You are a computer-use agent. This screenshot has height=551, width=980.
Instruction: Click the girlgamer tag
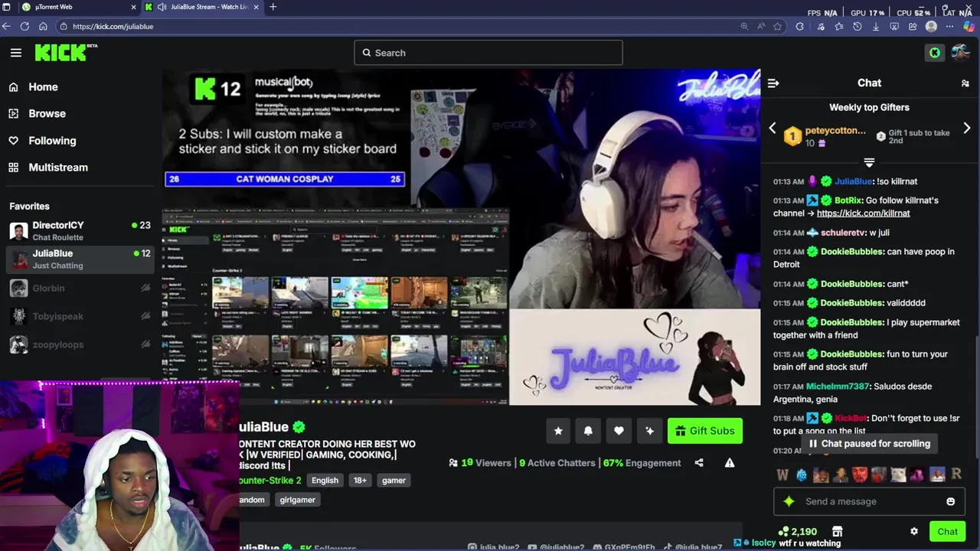point(297,500)
